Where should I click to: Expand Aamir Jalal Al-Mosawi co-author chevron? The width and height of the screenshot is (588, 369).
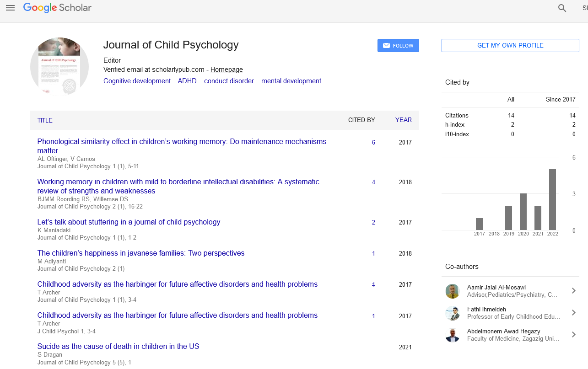(x=574, y=291)
